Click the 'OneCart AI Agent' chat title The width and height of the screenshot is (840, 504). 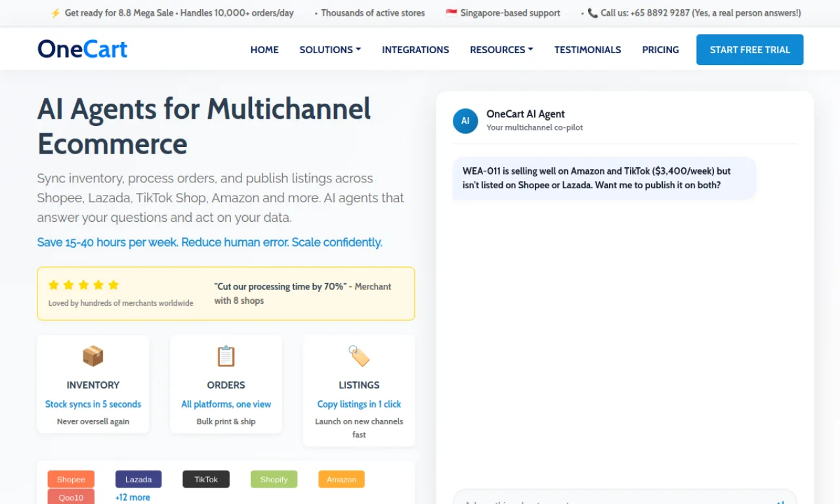click(526, 114)
